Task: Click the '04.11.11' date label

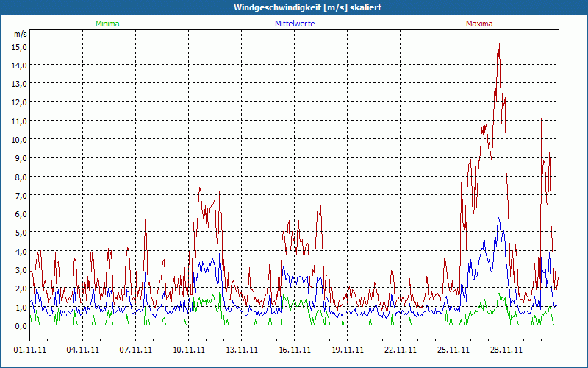Action: [x=83, y=350]
